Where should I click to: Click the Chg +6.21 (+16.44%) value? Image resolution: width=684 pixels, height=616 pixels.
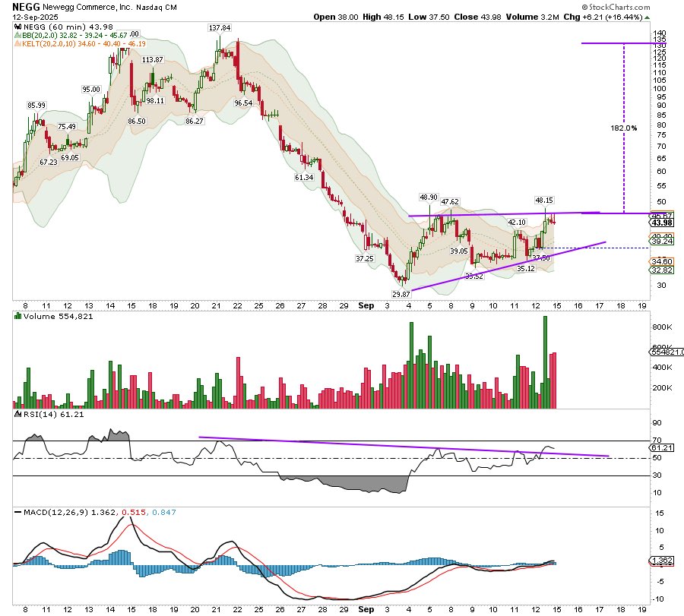pyautogui.click(x=603, y=17)
